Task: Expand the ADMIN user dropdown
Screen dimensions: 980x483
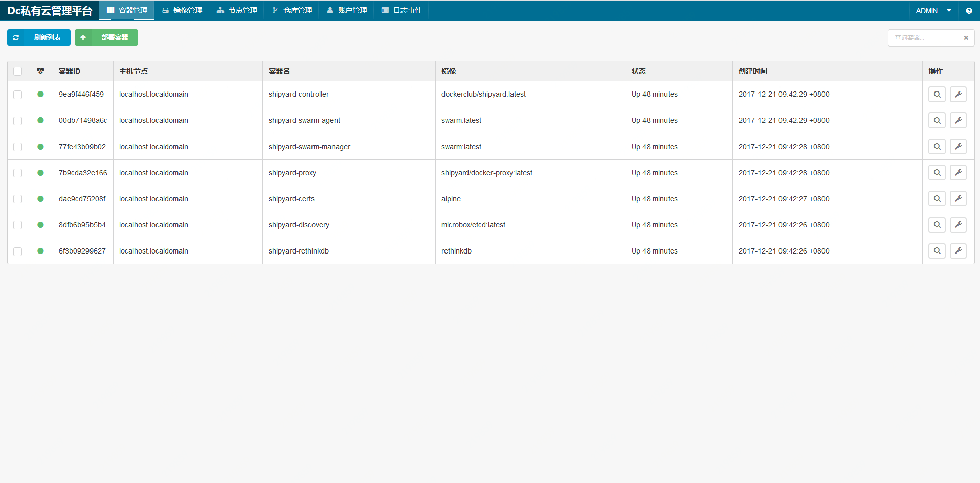Action: (x=933, y=11)
